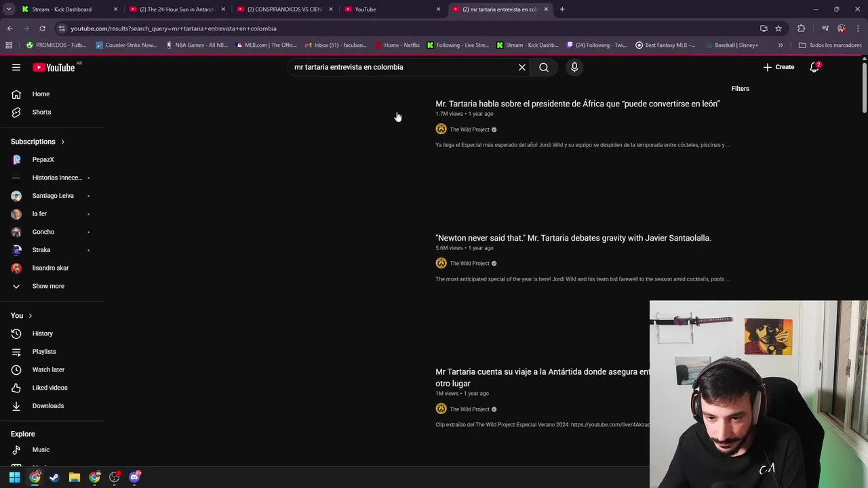Switch to Stream - Kick Dashboard tab
868x488 pixels.
(62, 9)
